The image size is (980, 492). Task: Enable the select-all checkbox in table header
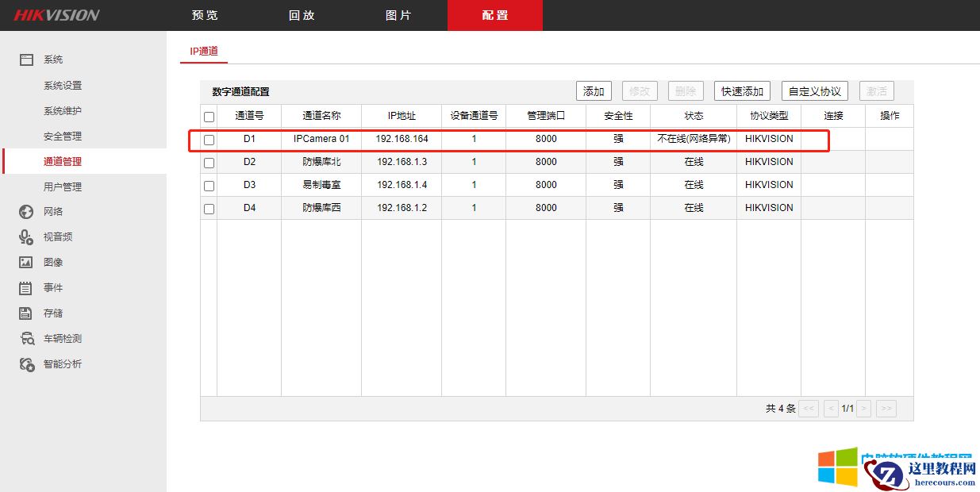(x=208, y=115)
